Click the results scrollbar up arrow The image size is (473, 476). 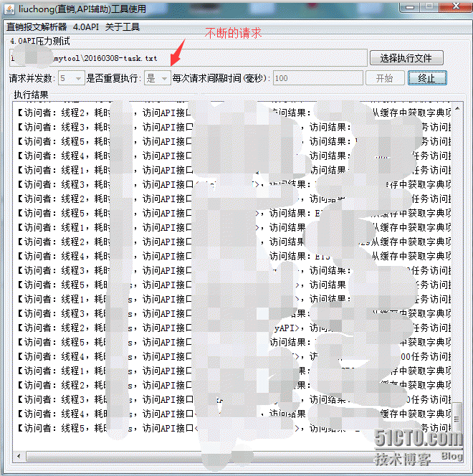pos(457,107)
